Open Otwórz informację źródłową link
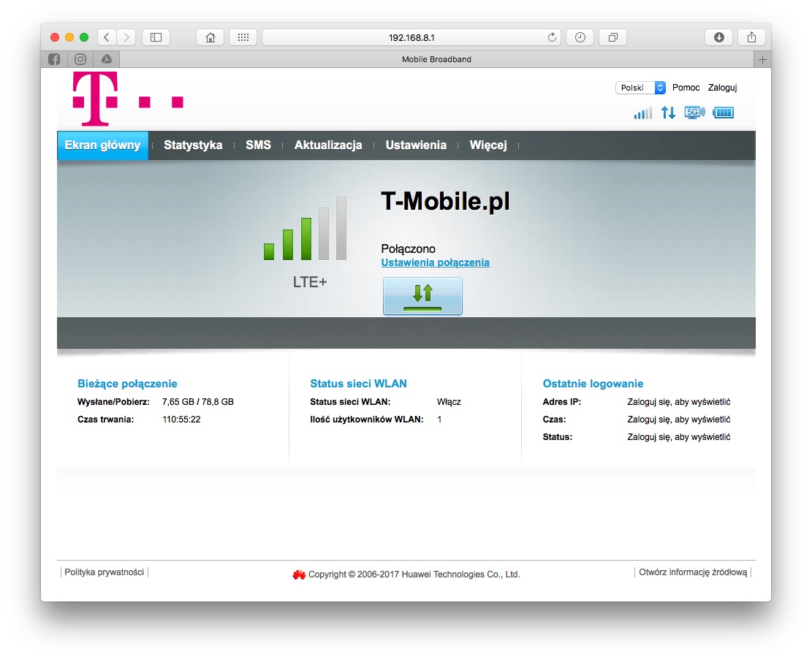 [x=693, y=572]
